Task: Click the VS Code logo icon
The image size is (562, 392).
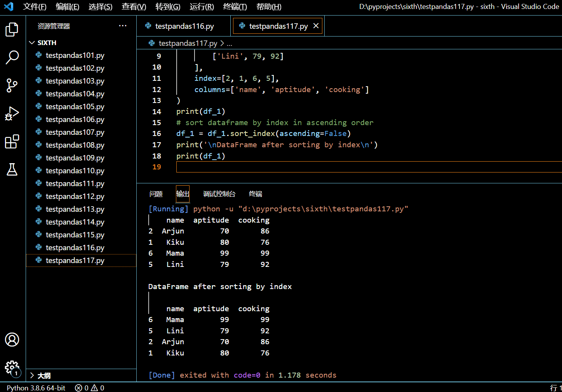Action: 9,7
